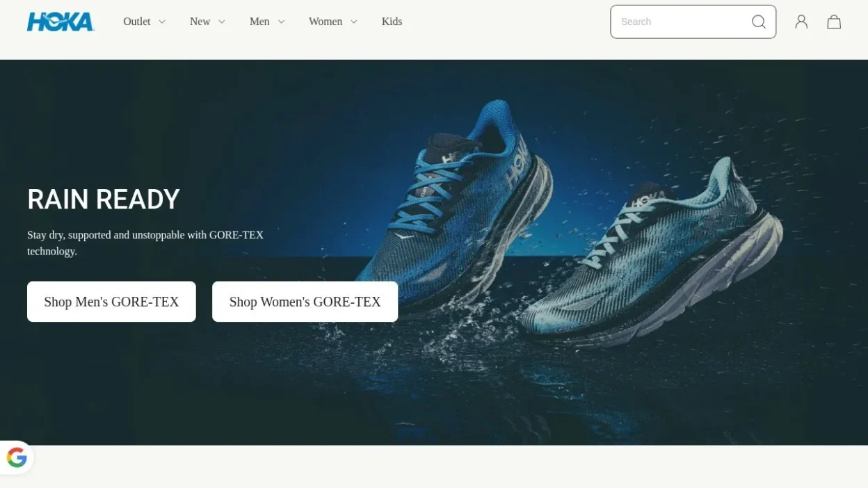Expand the Men chevron arrow
868x488 pixels.
pos(282,22)
